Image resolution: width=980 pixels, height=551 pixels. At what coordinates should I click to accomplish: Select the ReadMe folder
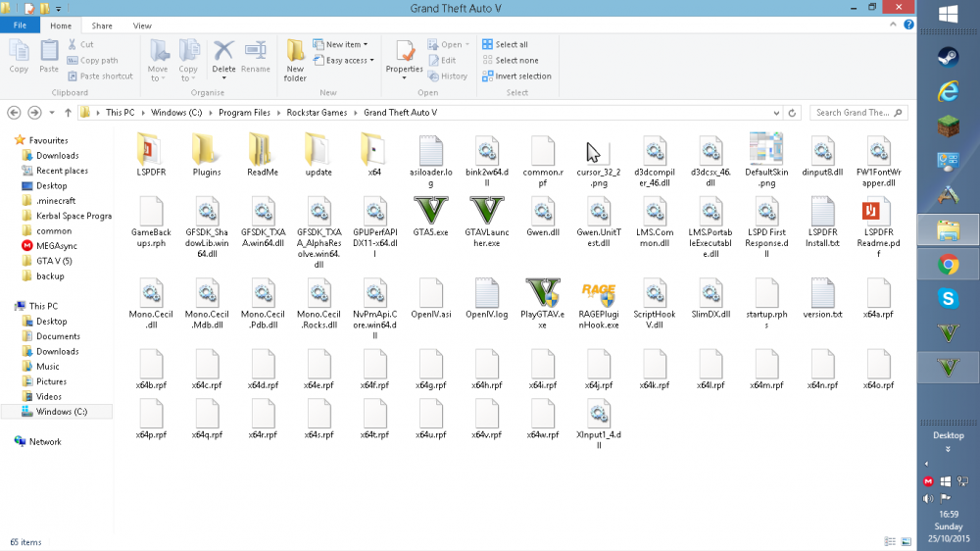(263, 149)
